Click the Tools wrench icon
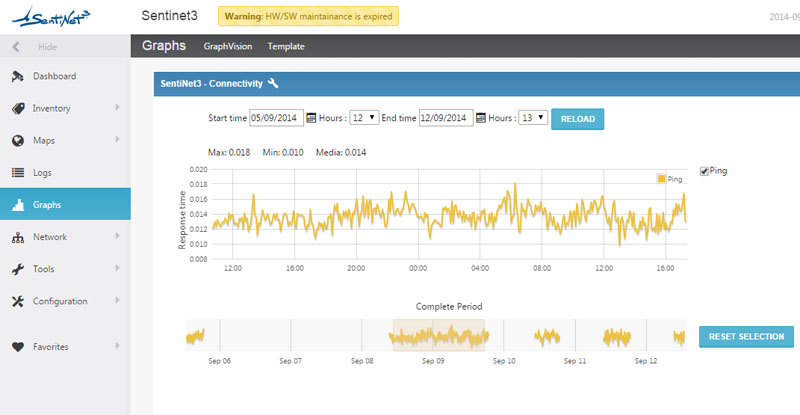Viewport: 800px width, 415px height. (x=18, y=269)
